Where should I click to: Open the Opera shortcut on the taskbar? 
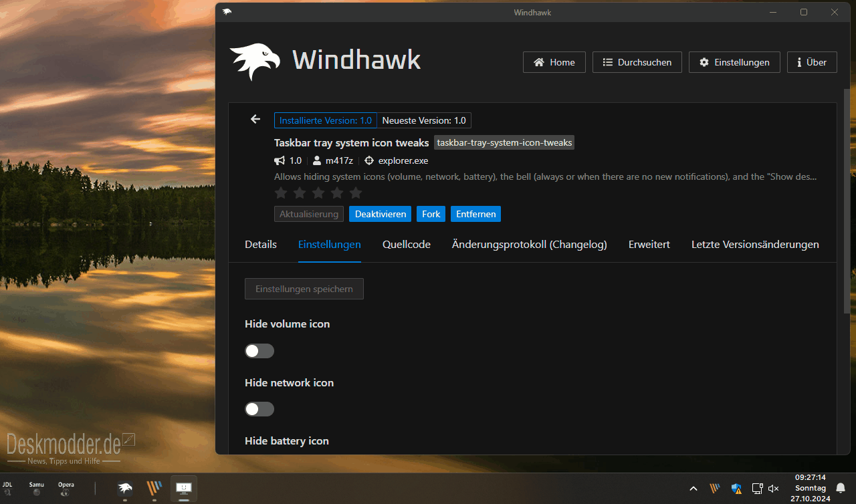click(66, 489)
